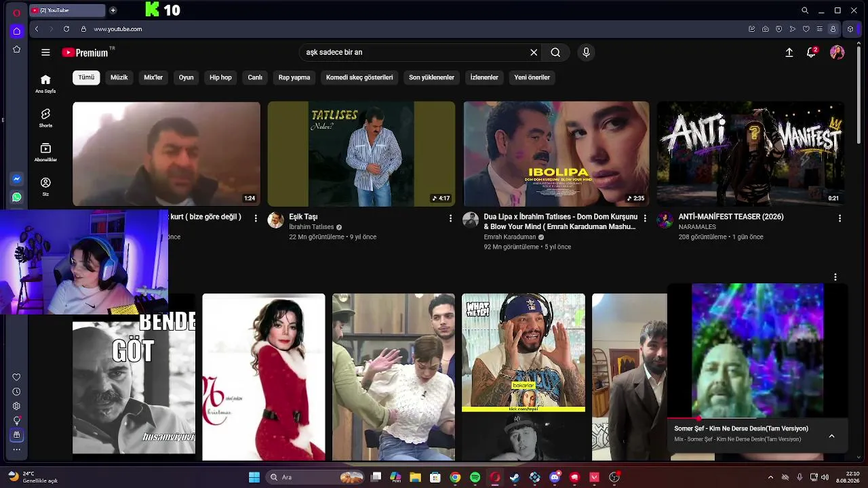View site security lock info
The height and width of the screenshot is (488, 868).
83,29
